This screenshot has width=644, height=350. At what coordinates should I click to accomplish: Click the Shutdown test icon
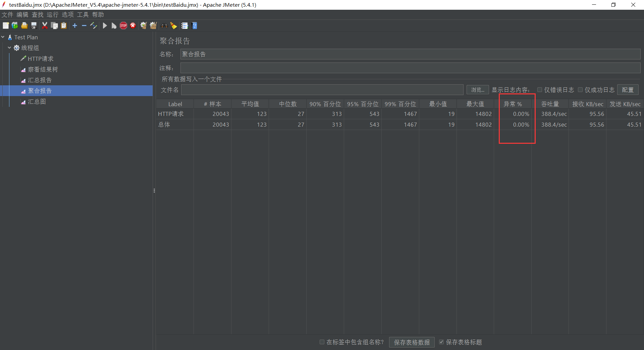(132, 26)
